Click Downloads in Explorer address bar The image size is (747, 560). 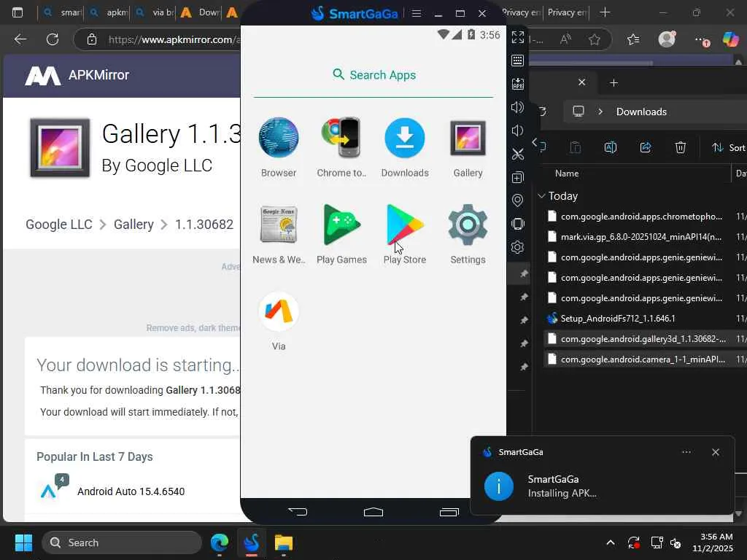tap(641, 112)
